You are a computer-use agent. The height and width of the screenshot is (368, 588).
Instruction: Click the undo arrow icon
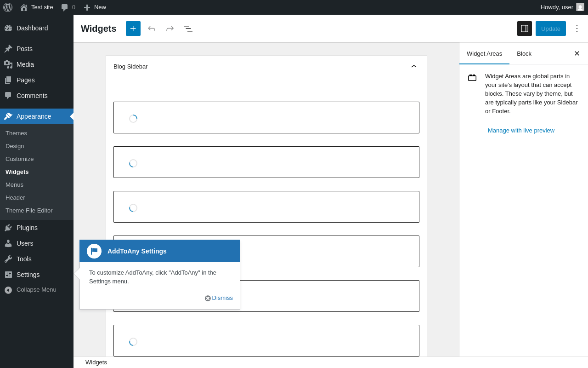[152, 29]
